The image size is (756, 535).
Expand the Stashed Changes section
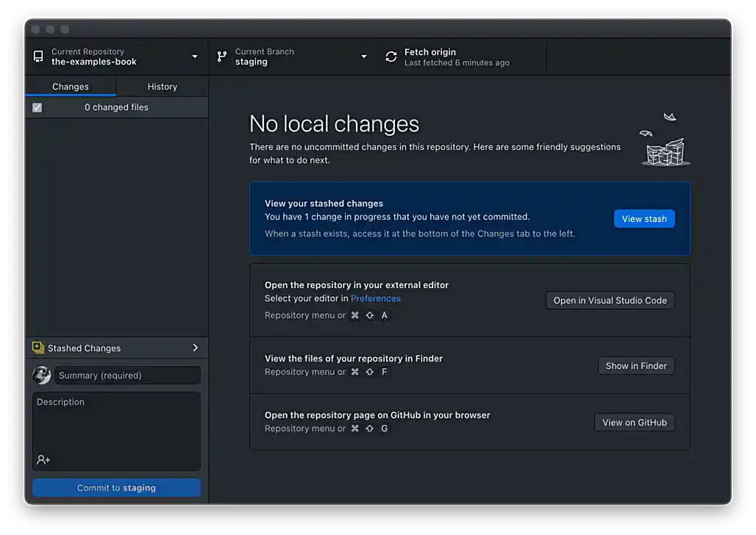(x=196, y=348)
